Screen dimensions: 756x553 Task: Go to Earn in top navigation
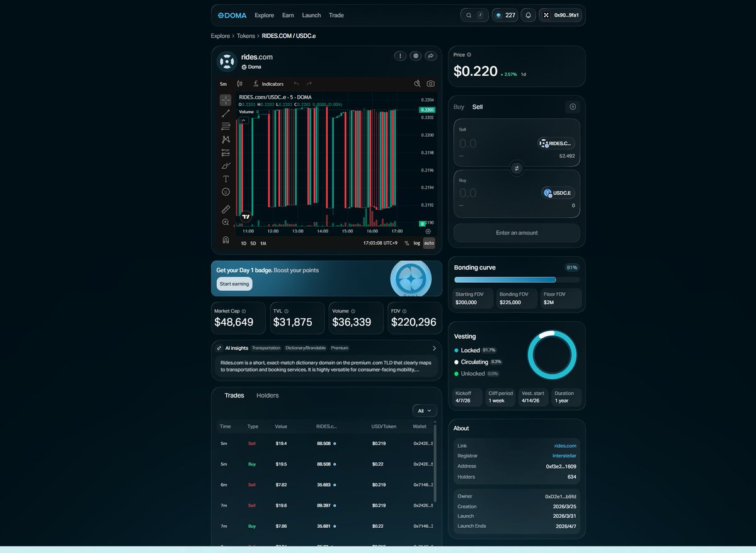tap(288, 15)
